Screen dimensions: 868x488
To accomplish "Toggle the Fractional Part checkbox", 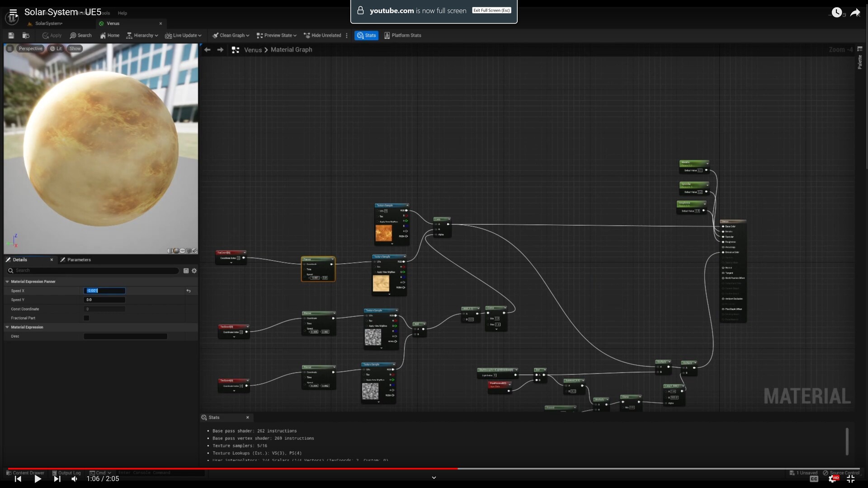I will click(x=87, y=318).
